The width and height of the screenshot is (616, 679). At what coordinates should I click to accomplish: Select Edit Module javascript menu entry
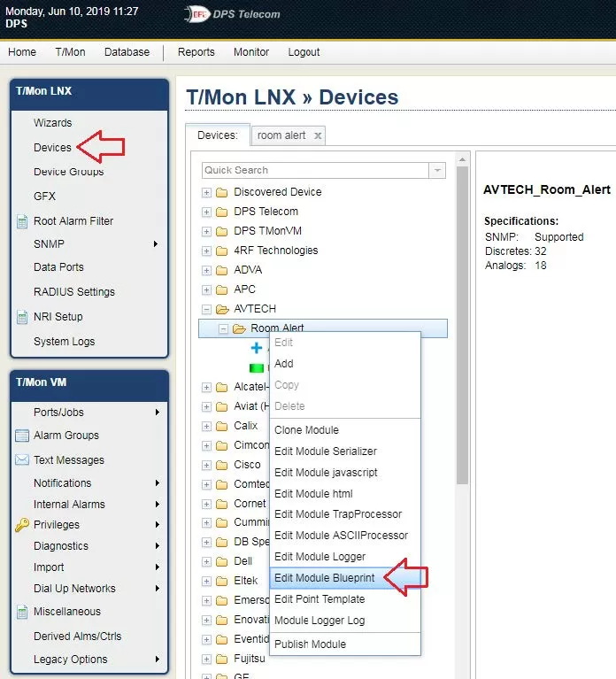tap(345, 473)
